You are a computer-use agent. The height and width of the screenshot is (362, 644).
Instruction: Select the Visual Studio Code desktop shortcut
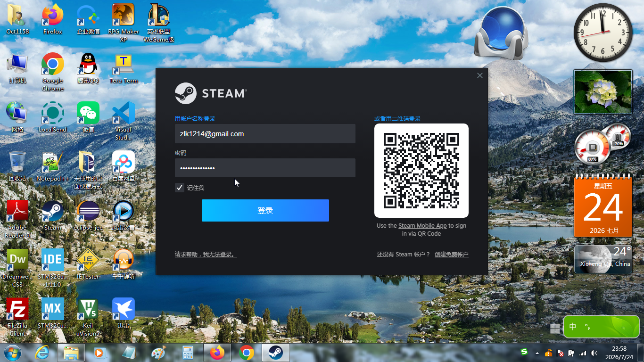[124, 121]
